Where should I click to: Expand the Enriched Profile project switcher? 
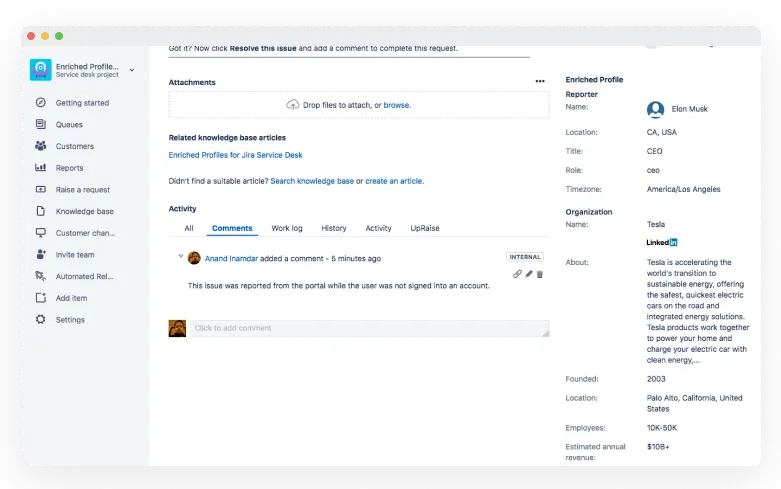pos(132,70)
